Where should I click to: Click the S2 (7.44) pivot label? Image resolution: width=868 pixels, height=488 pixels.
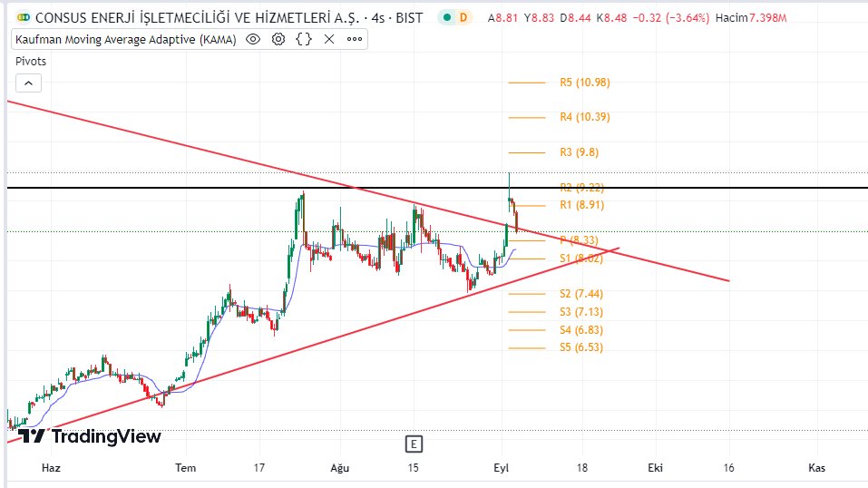[x=581, y=294]
